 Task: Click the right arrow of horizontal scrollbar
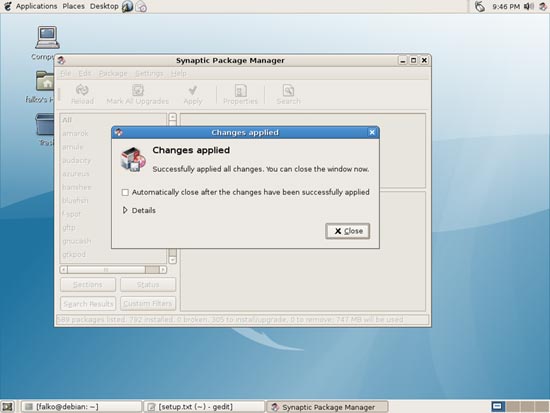[163, 269]
